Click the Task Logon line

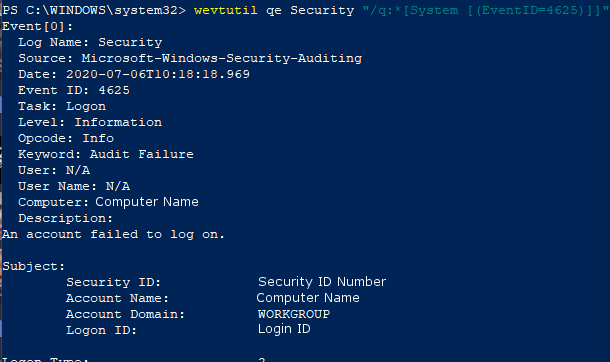click(62, 106)
